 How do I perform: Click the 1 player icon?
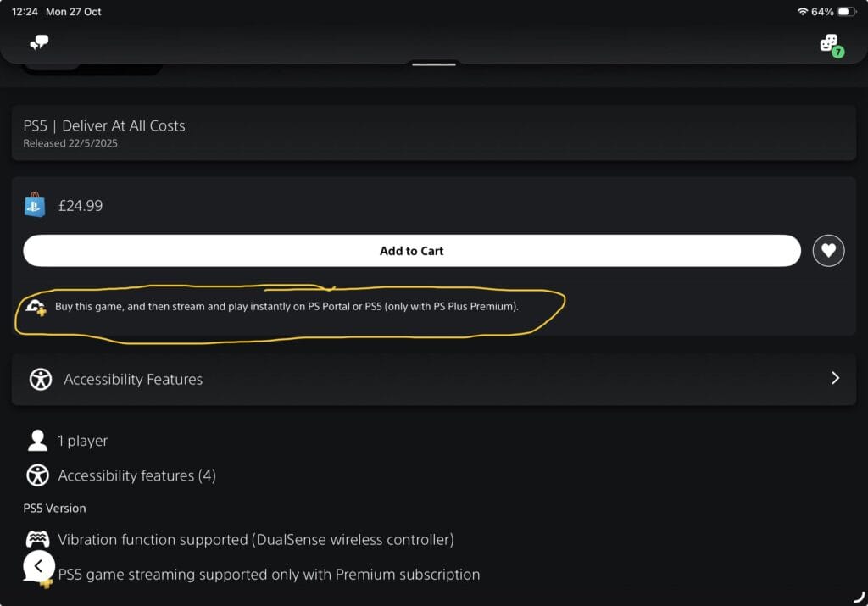[x=37, y=440]
